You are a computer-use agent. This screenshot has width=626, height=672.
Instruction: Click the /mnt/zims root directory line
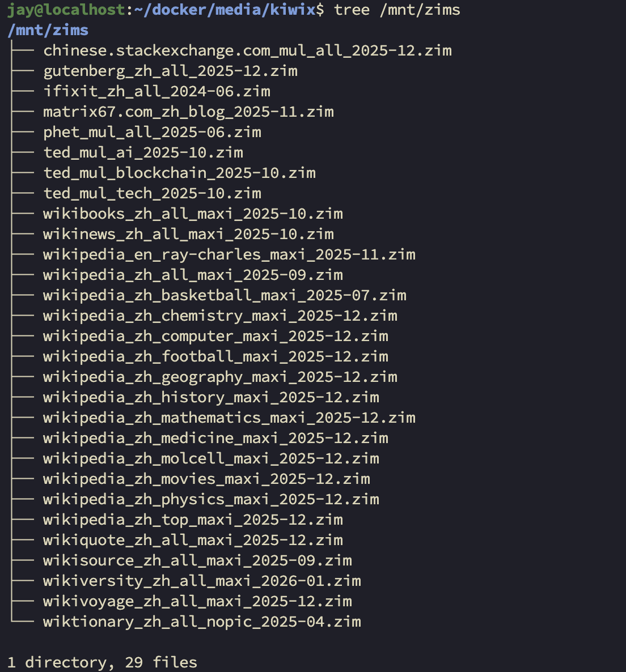pos(48,30)
